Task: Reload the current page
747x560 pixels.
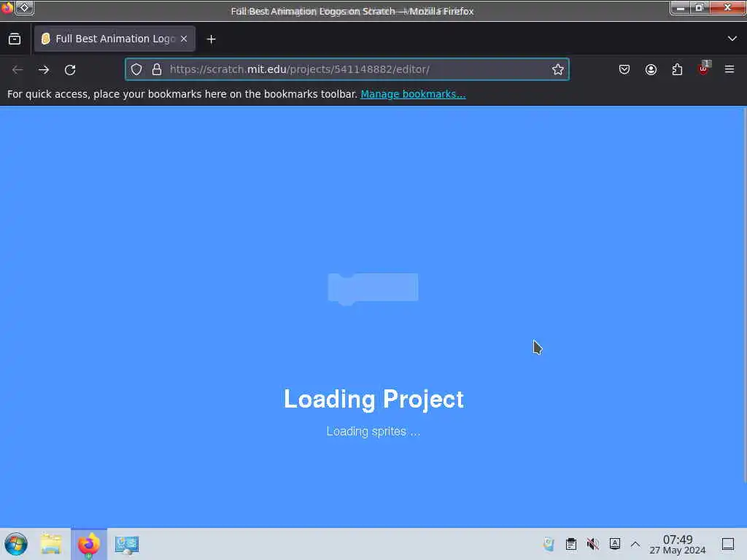Action: [70, 69]
